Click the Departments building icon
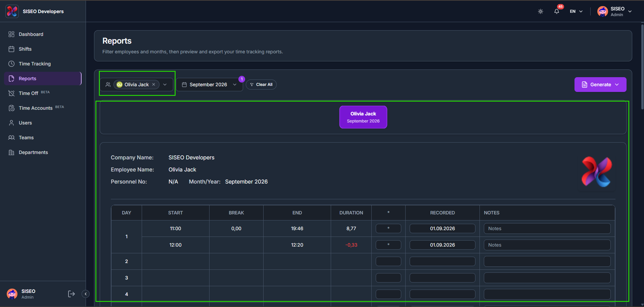This screenshot has width=644, height=307. tap(11, 152)
